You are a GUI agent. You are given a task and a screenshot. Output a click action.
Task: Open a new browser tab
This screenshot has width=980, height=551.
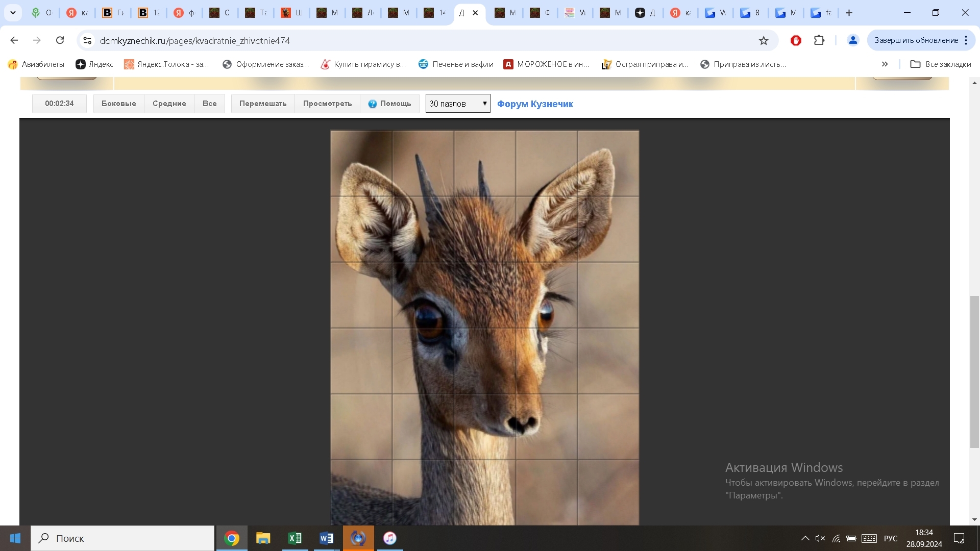click(849, 13)
